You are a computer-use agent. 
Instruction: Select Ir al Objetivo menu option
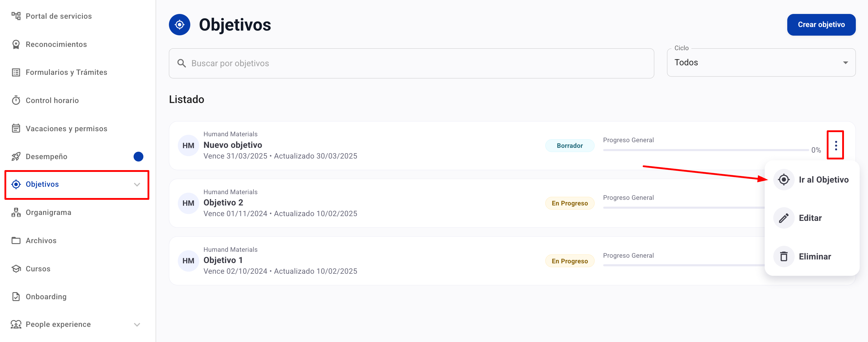[812, 180]
